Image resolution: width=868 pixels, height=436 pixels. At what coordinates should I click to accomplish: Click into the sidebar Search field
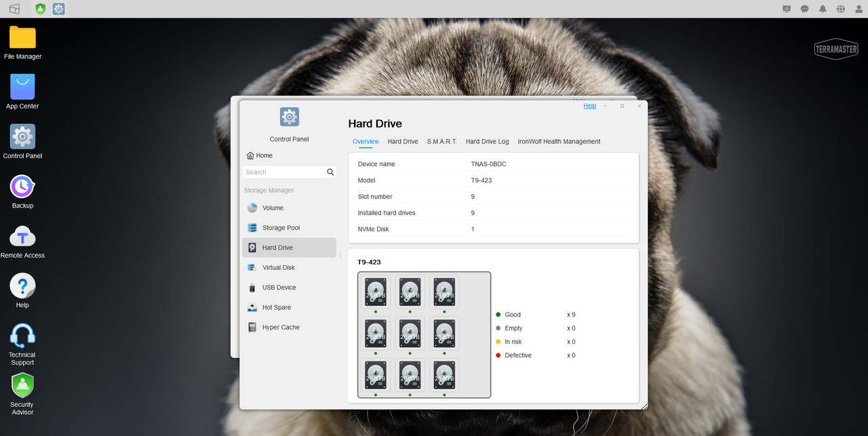(x=284, y=172)
